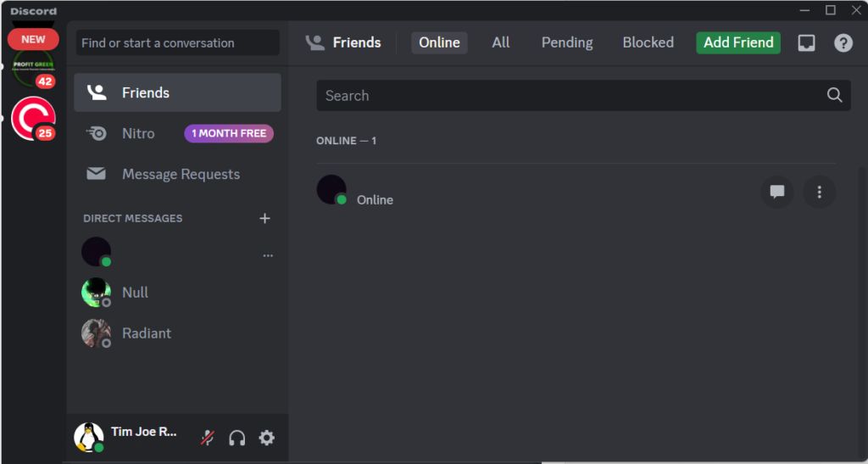Screen dimensions: 868x464
Task: Click the penguin user avatar
Action: click(x=88, y=437)
